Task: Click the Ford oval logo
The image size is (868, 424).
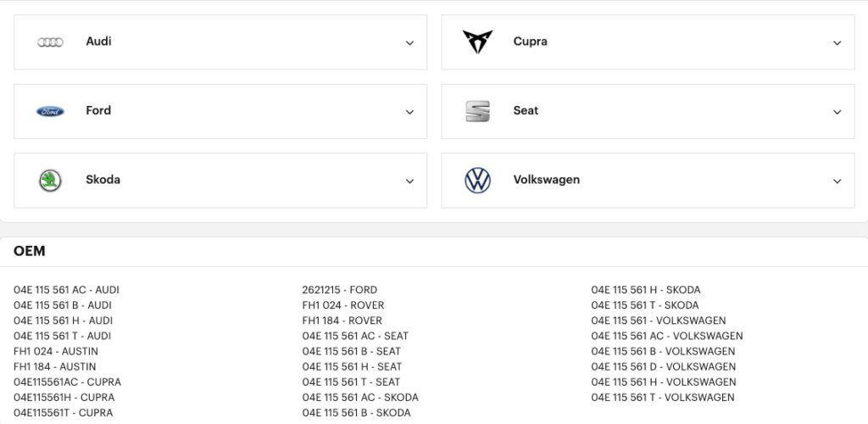Action: pos(51,111)
